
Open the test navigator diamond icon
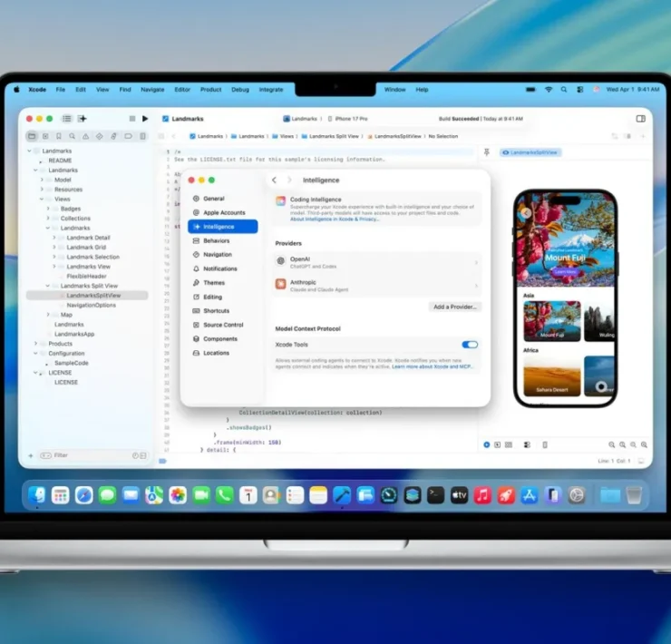pyautogui.click(x=99, y=136)
